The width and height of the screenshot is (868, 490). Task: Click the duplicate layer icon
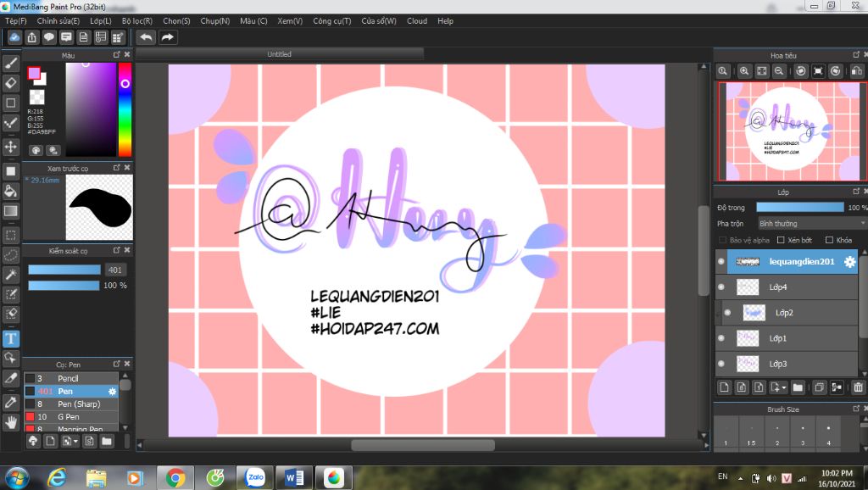pyautogui.click(x=820, y=387)
